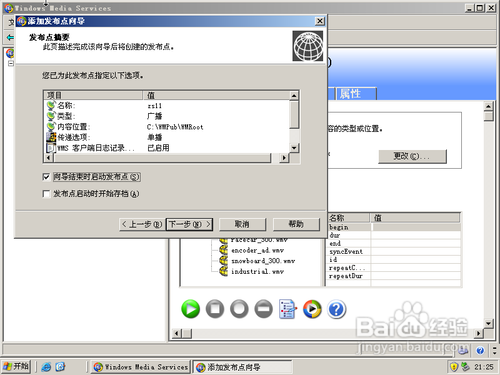The image size is (500, 375).
Task: Click the main window vertical scrollbar up arrow
Action: (x=488, y=106)
